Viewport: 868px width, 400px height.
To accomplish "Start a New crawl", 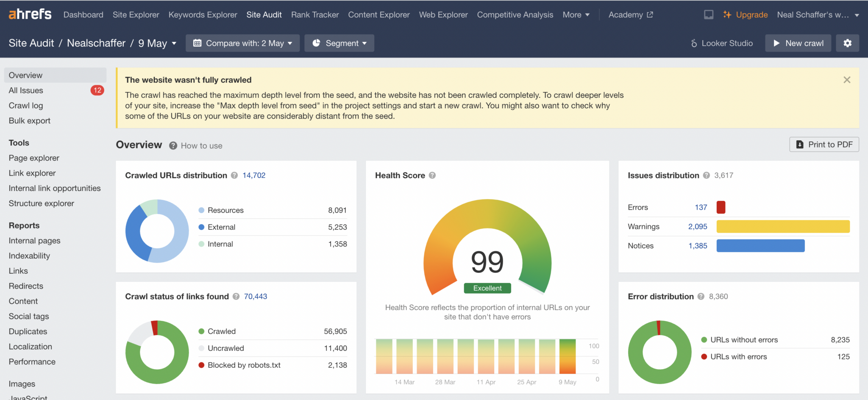I will [x=798, y=43].
